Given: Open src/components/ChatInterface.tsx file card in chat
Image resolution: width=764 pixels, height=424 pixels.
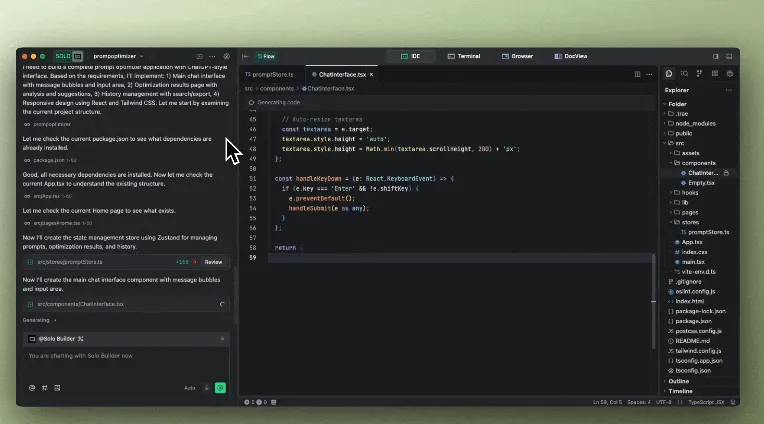Looking at the screenshot, I should [126, 304].
